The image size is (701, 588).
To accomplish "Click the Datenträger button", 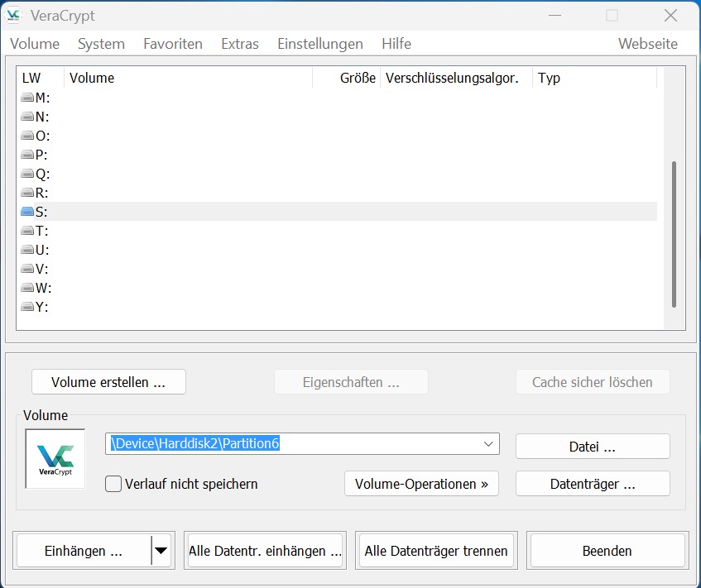I will (593, 484).
